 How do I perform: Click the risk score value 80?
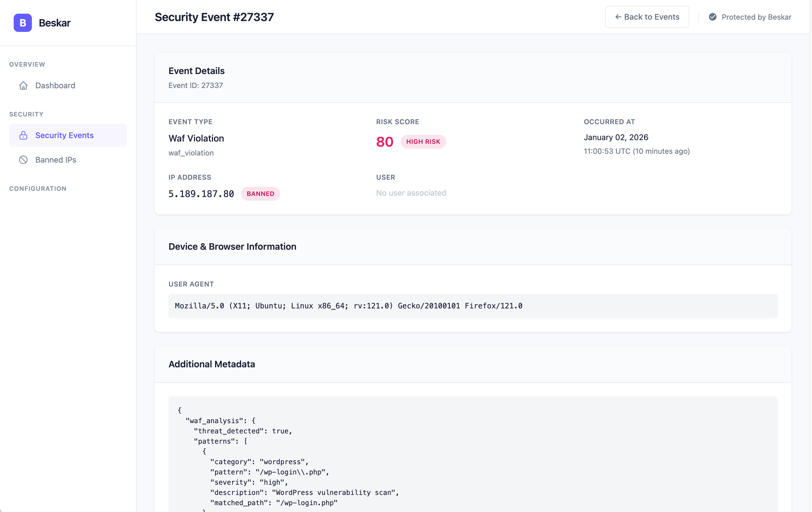384,142
